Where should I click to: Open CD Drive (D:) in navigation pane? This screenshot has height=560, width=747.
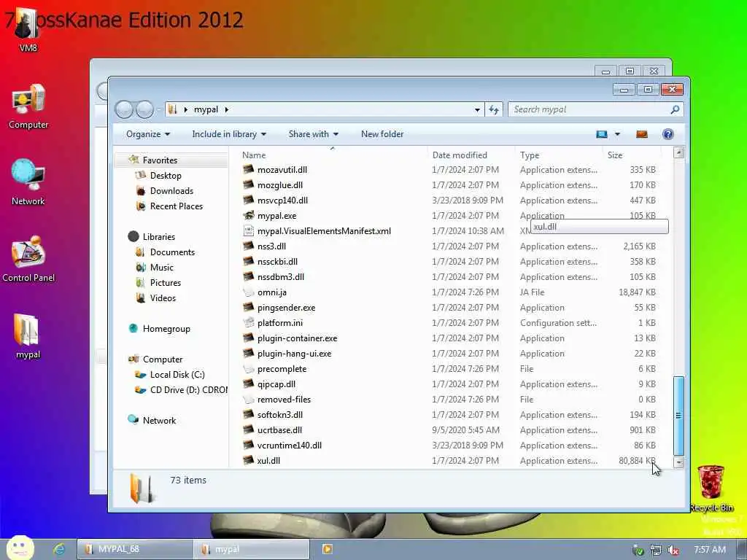tap(189, 389)
